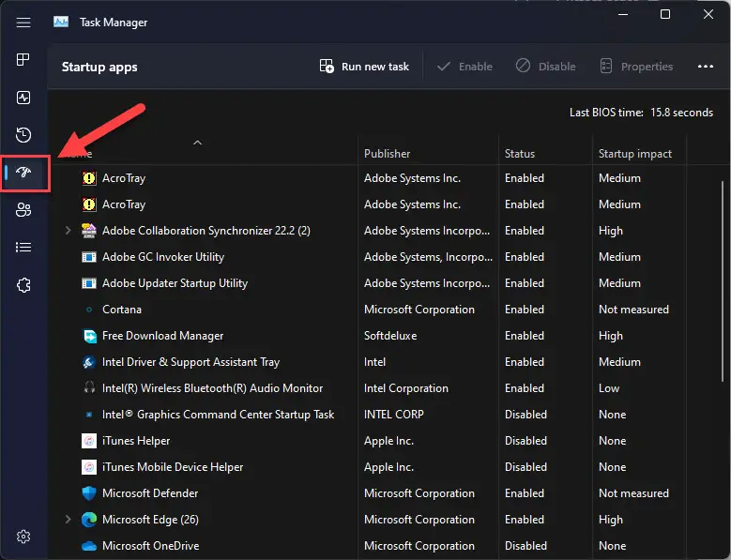The image size is (731, 560).
Task: Select iTunes Helper entry
Action: pyautogui.click(x=136, y=441)
